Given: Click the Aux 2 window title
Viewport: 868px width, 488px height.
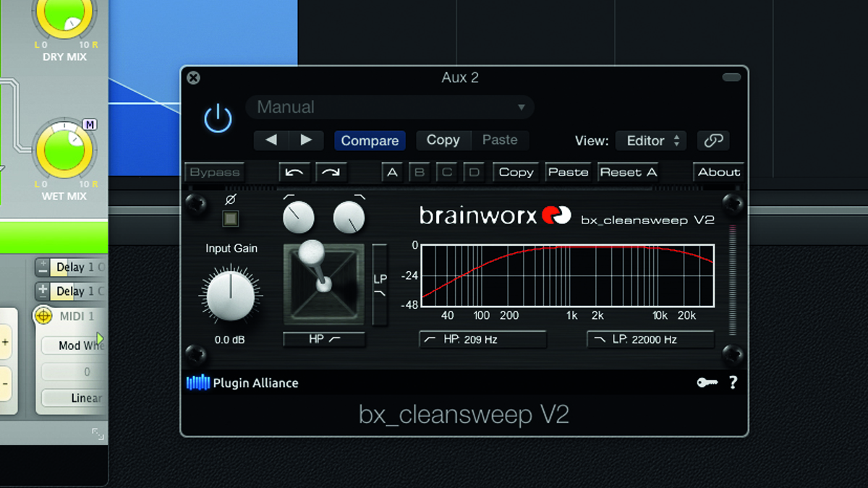Looking at the screenshot, I should coord(460,77).
